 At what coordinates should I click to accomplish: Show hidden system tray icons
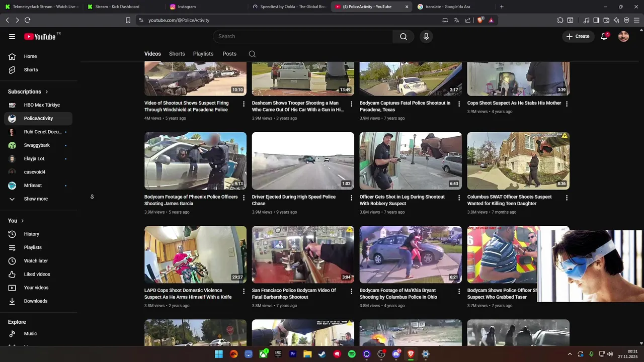click(570, 354)
